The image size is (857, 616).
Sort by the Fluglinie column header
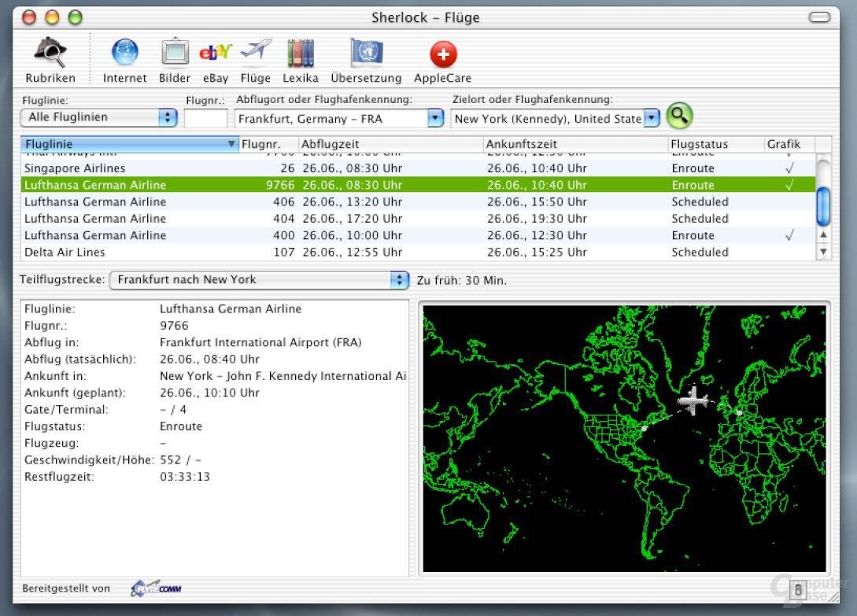click(x=130, y=144)
